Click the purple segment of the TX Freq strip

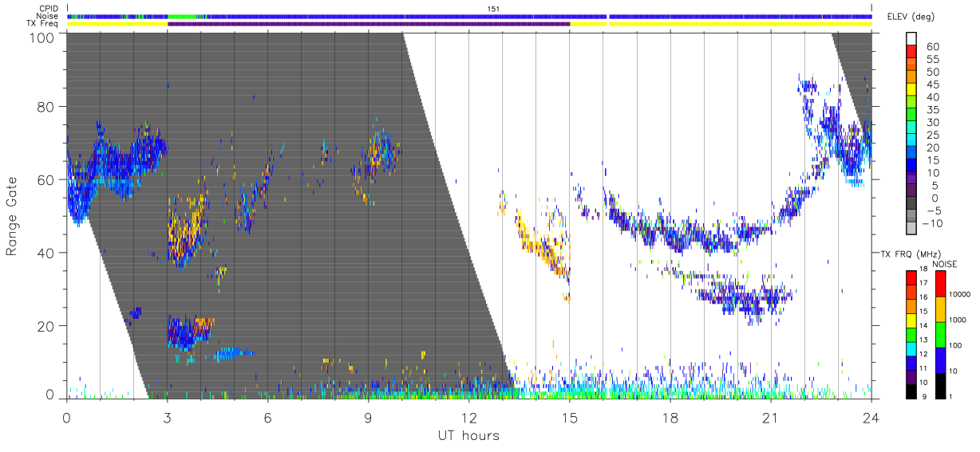369,24
